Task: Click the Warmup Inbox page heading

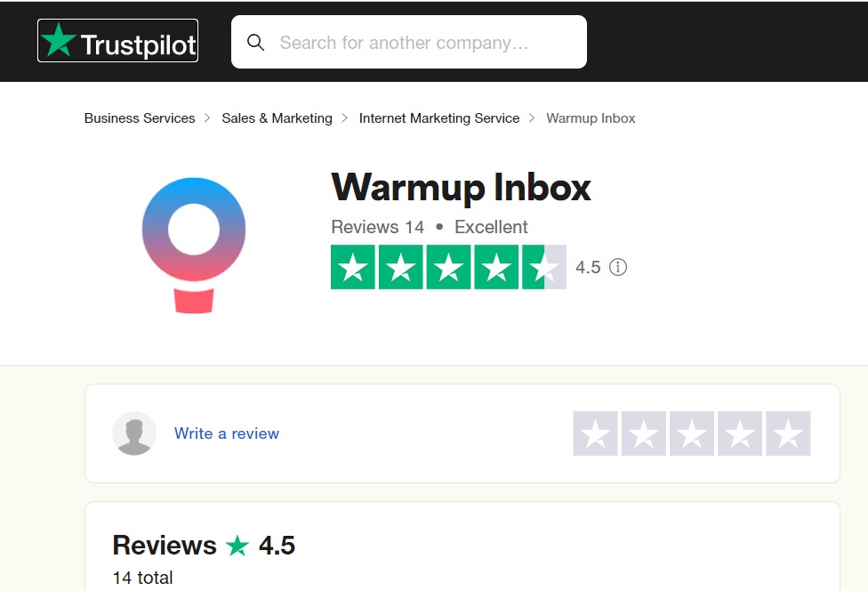Action: coord(461,187)
